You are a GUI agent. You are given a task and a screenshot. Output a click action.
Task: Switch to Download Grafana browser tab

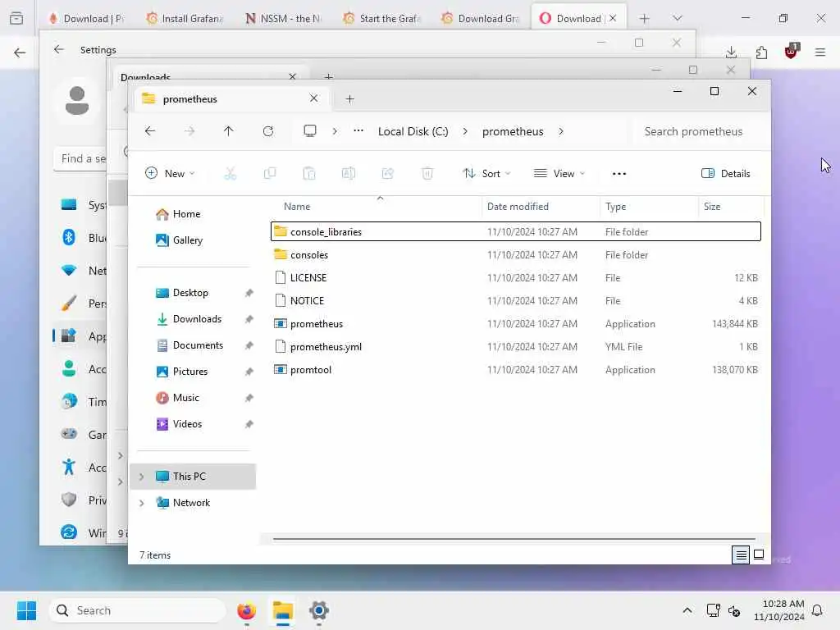481,18
